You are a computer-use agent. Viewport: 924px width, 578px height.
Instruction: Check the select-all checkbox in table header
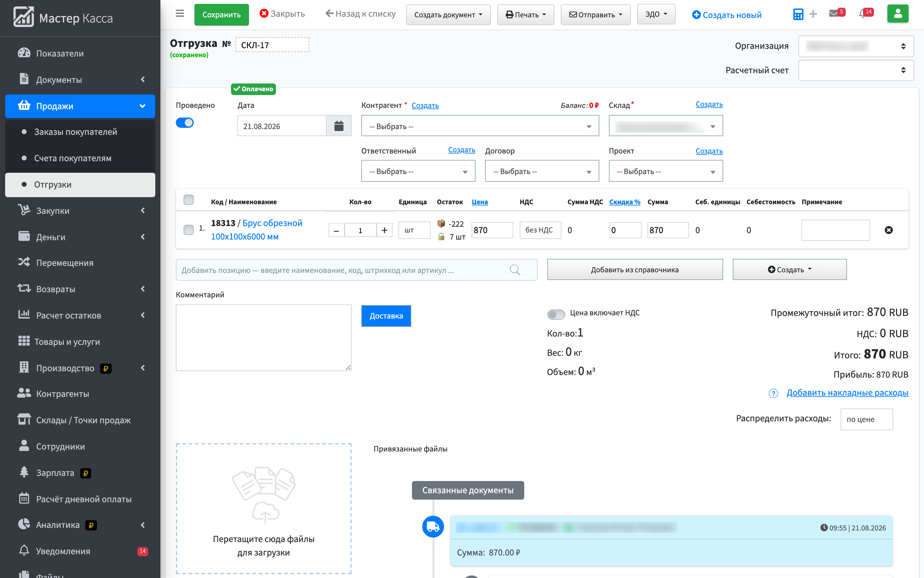(x=189, y=200)
